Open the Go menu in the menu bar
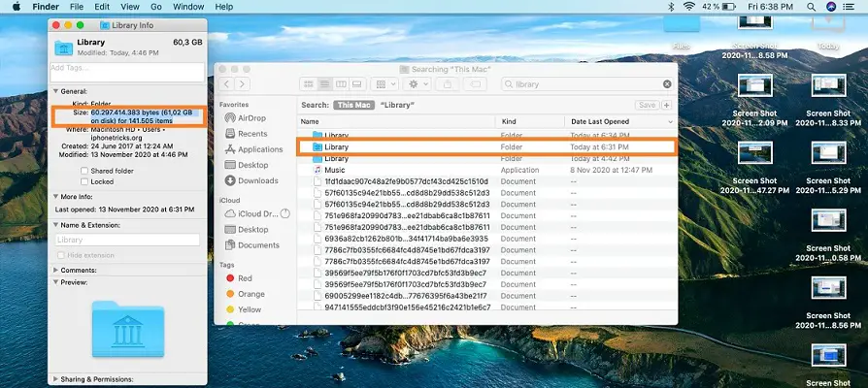868x388 pixels. 155,7
